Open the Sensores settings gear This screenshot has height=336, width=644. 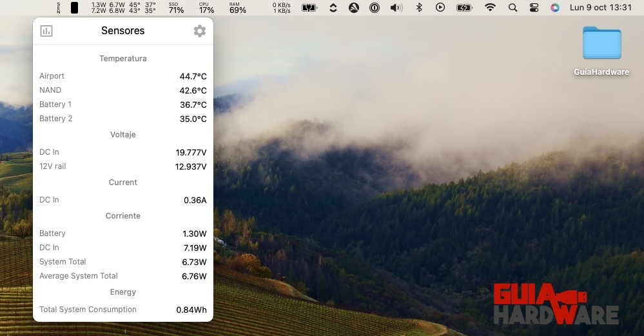click(200, 31)
